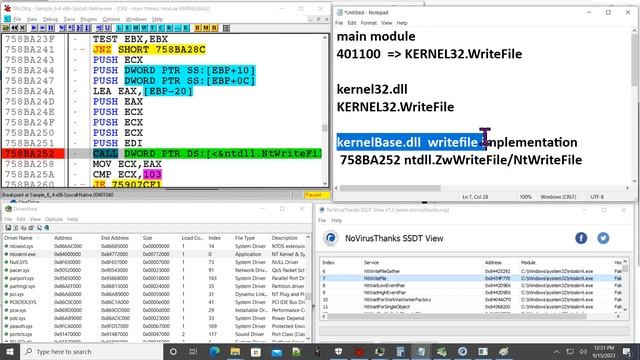This screenshot has width=640, height=360.
Task: Select Null.SYS driver row in DriverView
Action: [155, 262]
